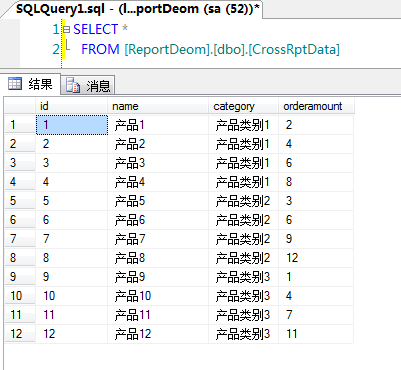
Task: Click the id cell in row 产品6
Action: pos(72,220)
